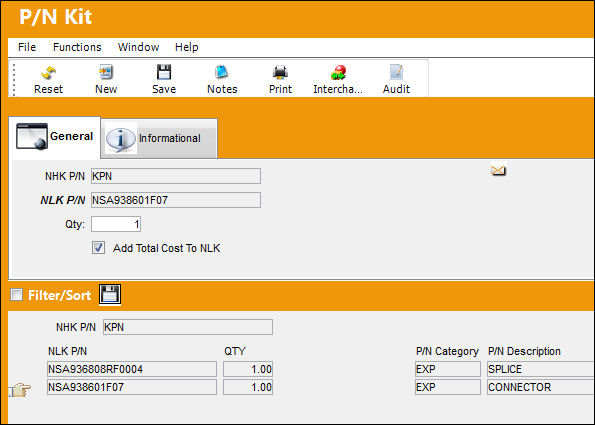Open the Help menu
Image resolution: width=595 pixels, height=425 pixels.
tap(187, 47)
